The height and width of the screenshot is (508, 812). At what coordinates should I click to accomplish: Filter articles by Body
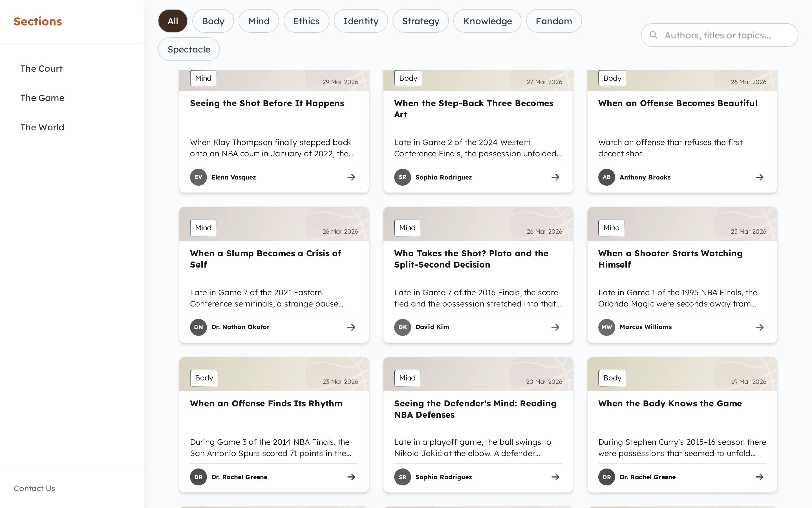click(213, 21)
